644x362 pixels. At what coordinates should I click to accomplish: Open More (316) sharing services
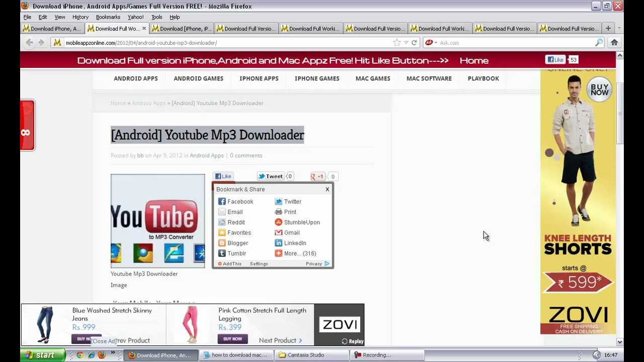295,253
